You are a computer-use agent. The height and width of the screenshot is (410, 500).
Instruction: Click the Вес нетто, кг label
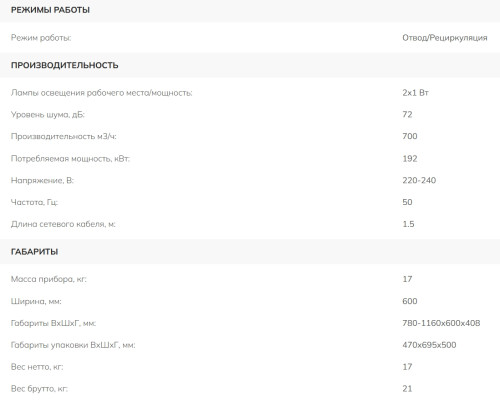tap(37, 367)
